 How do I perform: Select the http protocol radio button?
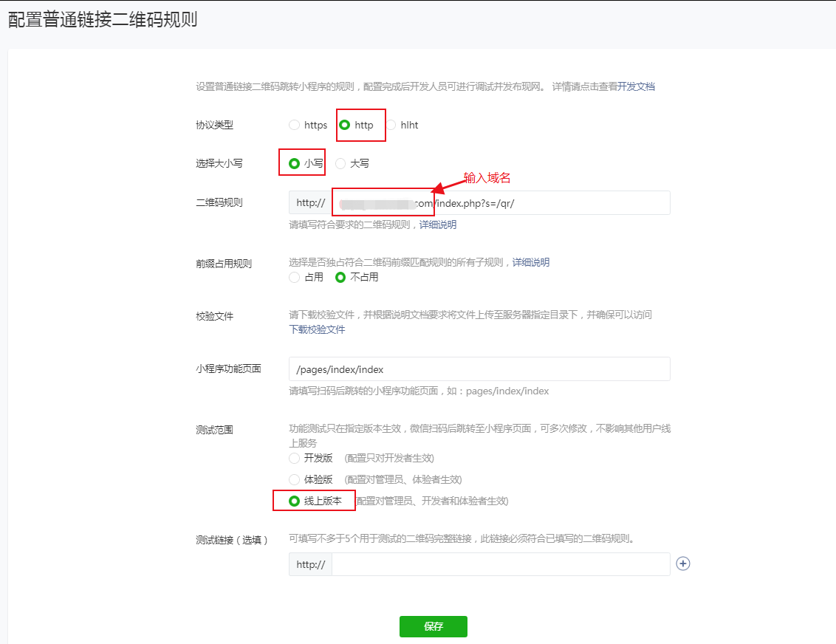click(x=344, y=125)
